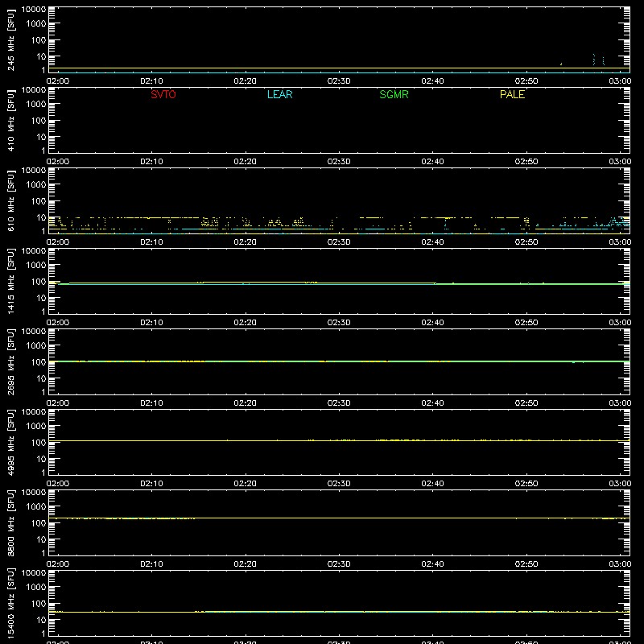Click the 100 y-tick on the 2695 MHz plot
Viewport: 644px width, 644px height.
pos(39,362)
